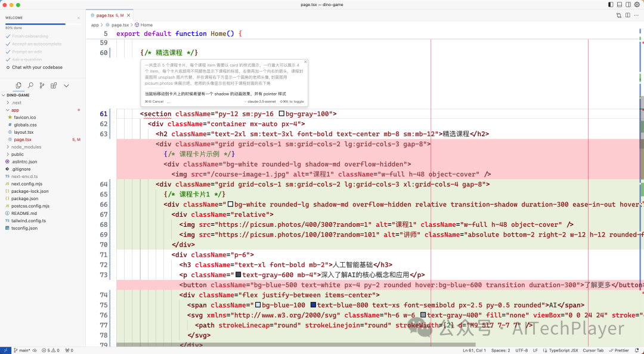Click the bg-gray-100 color swatch
The width and height of the screenshot is (644, 354).
(281, 113)
